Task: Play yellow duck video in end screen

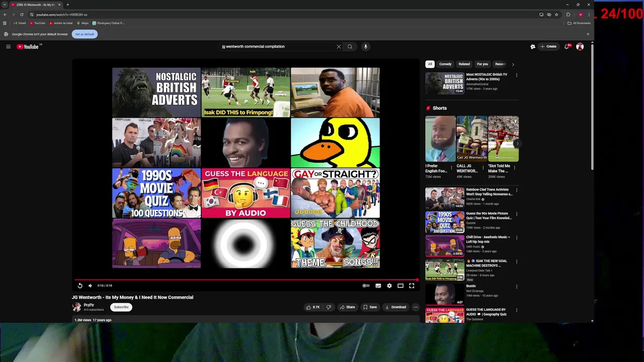Action: coord(335,143)
